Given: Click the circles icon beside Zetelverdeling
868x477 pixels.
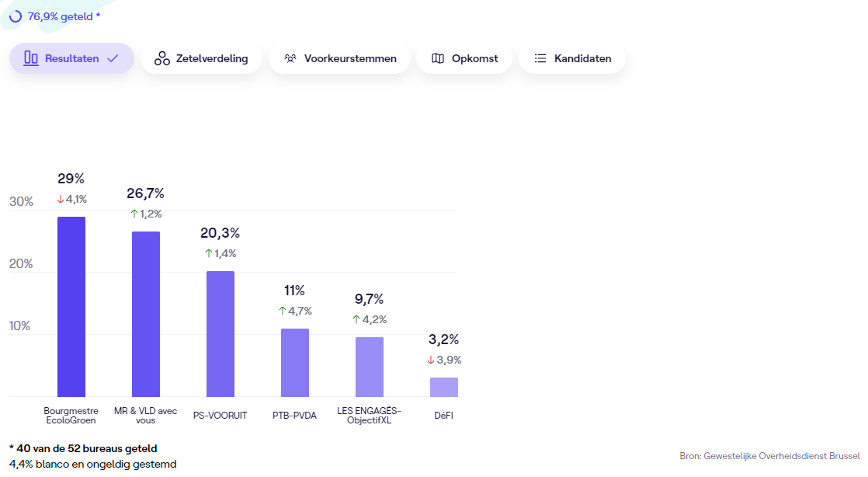Looking at the screenshot, I should pos(161,58).
